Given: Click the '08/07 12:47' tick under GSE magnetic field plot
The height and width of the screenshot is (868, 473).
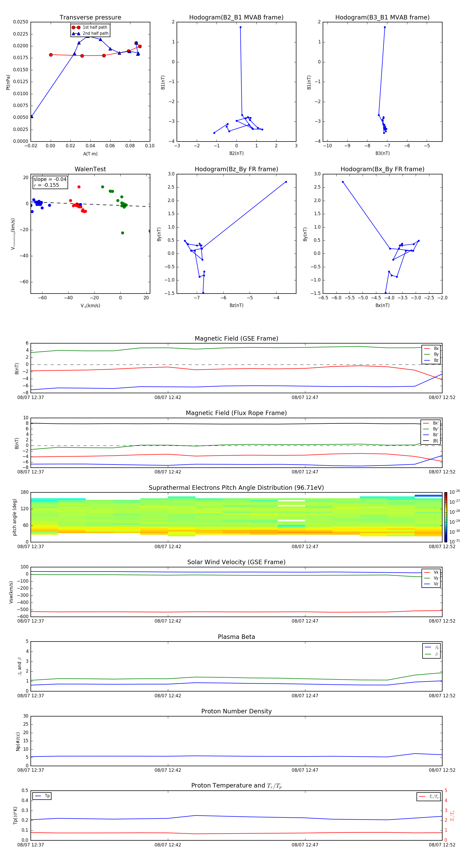Looking at the screenshot, I should point(305,397).
